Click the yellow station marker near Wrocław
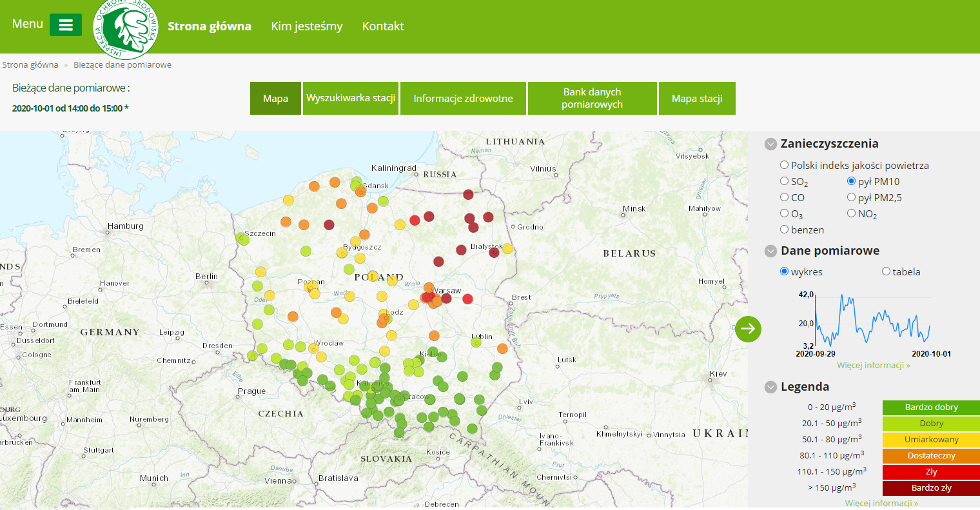 coord(313,348)
